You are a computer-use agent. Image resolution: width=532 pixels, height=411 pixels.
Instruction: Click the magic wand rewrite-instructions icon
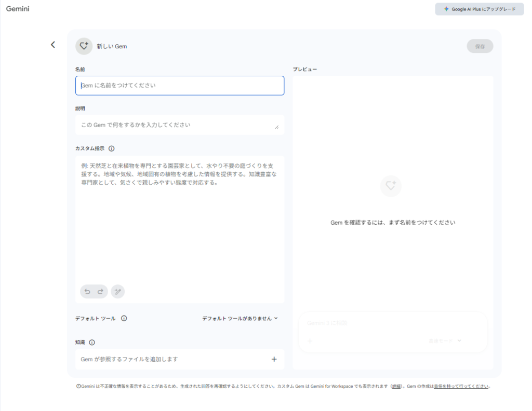(118, 292)
